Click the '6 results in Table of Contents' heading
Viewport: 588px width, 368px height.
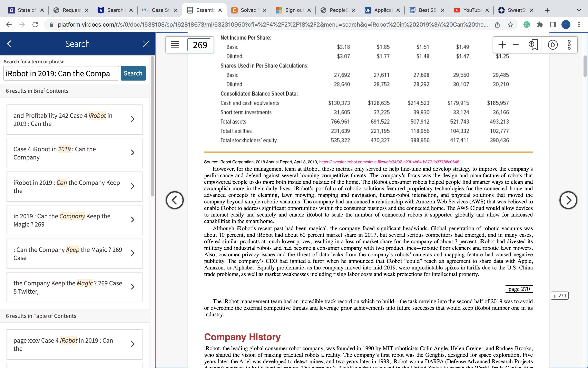[x=41, y=316]
